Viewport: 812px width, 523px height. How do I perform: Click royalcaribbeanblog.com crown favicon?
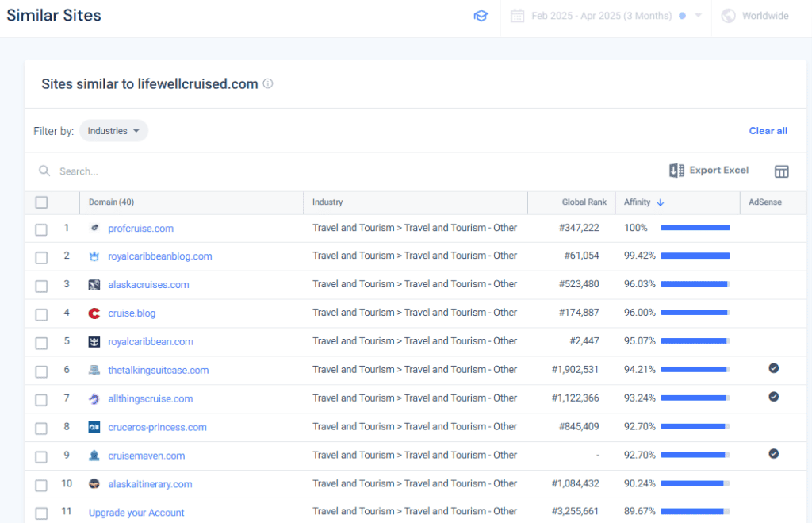(x=94, y=256)
